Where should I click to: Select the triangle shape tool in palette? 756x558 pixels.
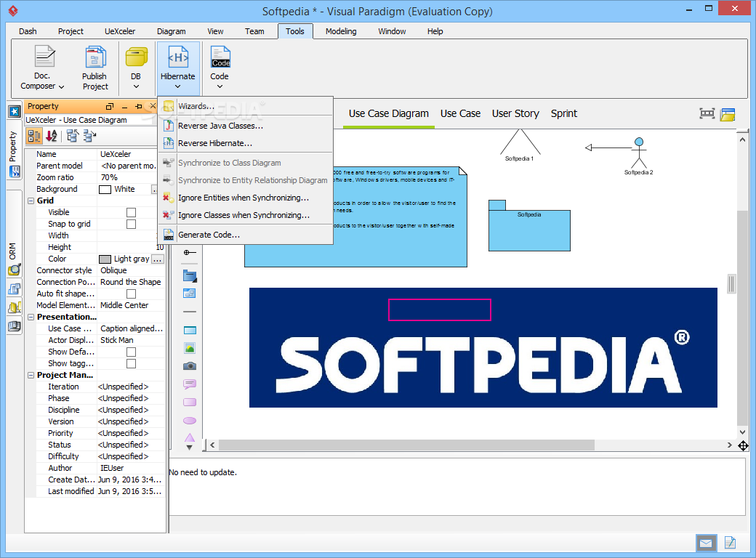(190, 437)
